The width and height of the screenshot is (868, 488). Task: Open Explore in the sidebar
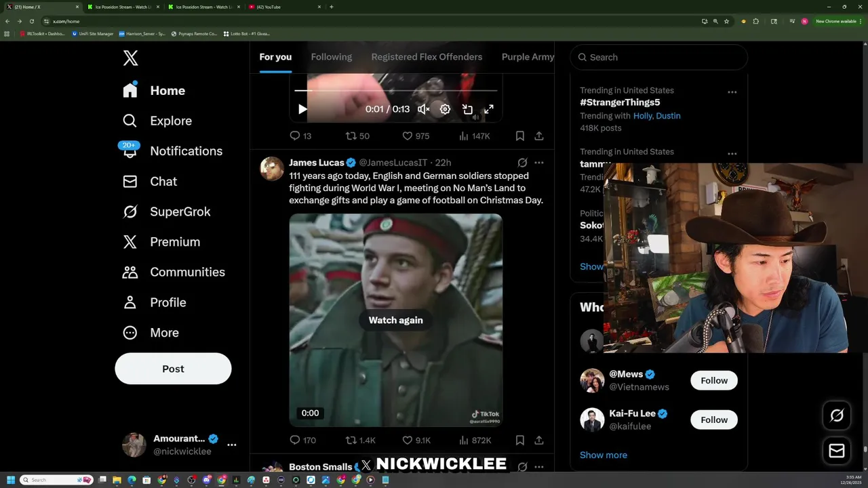tap(157, 121)
